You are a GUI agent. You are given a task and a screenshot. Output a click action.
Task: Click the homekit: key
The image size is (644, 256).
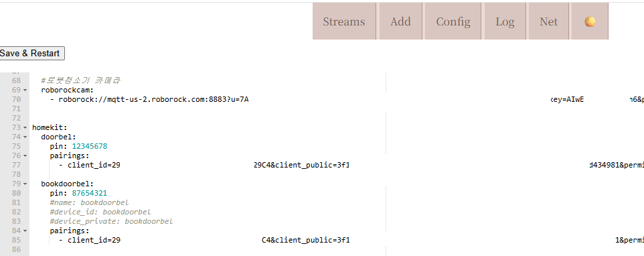[x=50, y=127]
